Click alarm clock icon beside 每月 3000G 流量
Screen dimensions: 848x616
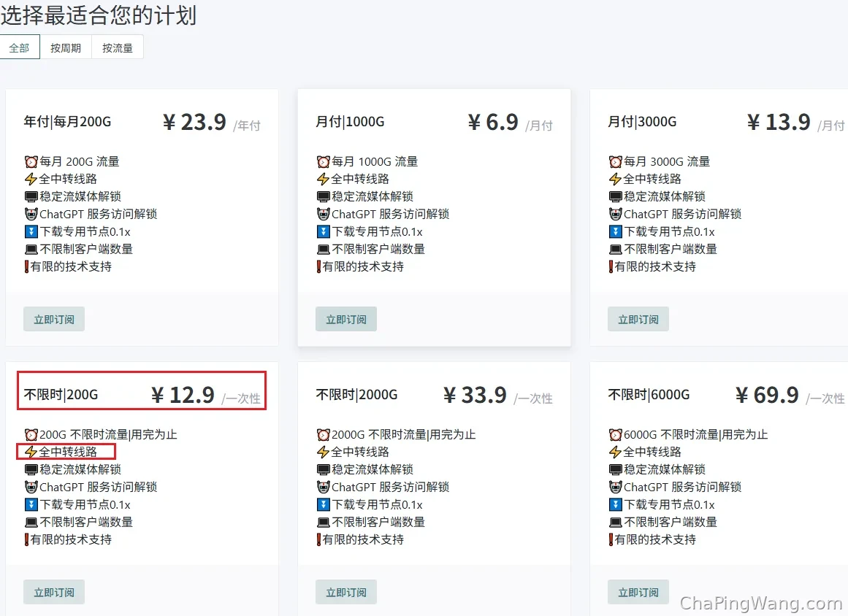click(x=616, y=161)
